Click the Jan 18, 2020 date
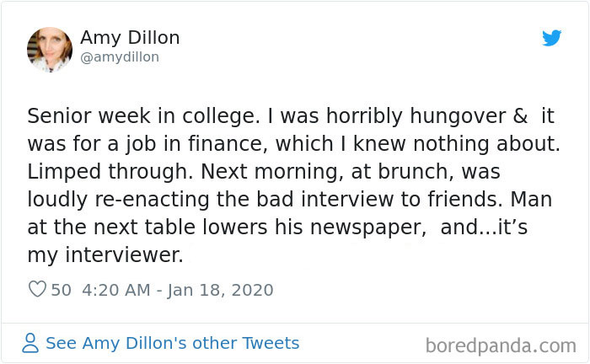The height and width of the screenshot is (364, 590). [220, 290]
